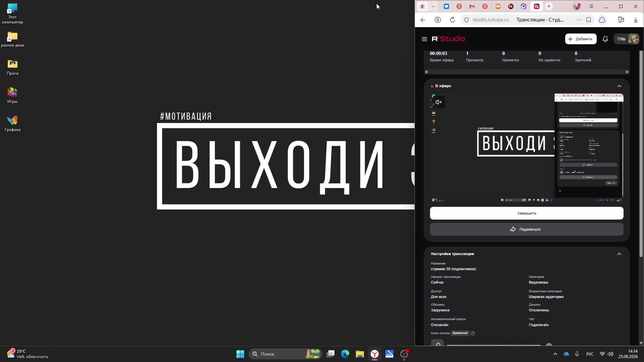Screen dimensions: 644x362
Task: Click the R Studio logo
Action: click(x=448, y=39)
